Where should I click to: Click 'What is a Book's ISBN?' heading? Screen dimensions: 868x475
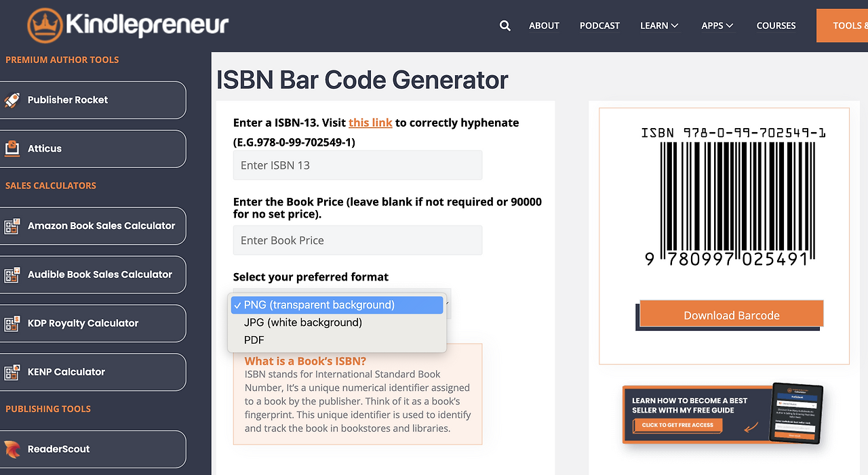coord(305,361)
